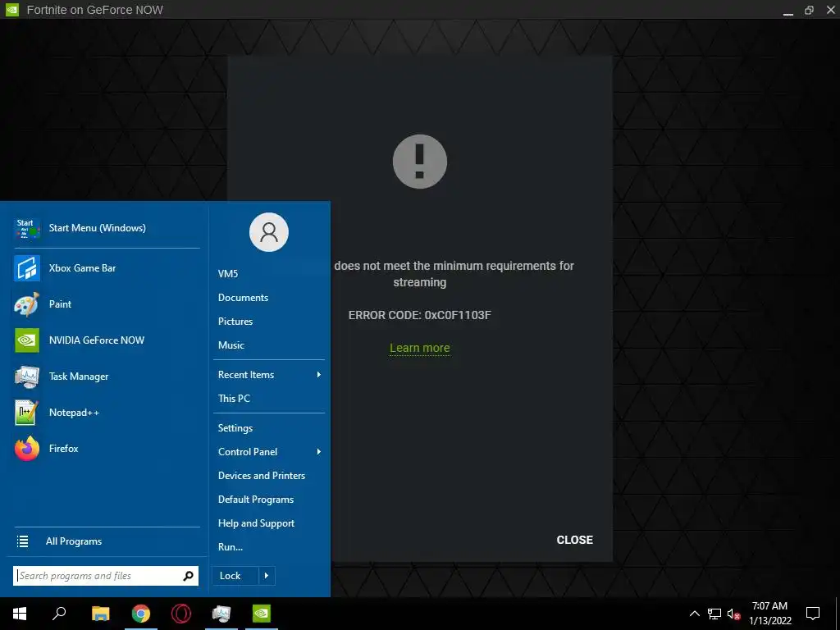The image size is (840, 630).
Task: Open Documents from the start menu
Action: pos(243,298)
